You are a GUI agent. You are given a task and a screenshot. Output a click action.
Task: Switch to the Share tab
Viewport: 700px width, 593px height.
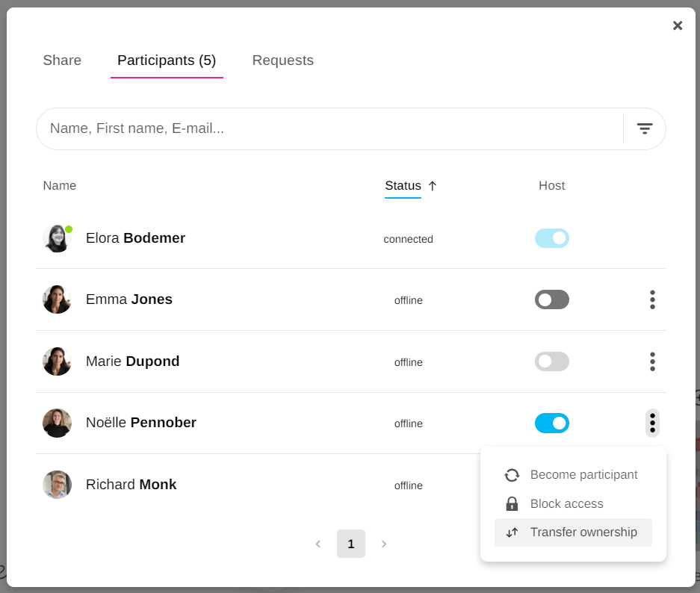(62, 60)
